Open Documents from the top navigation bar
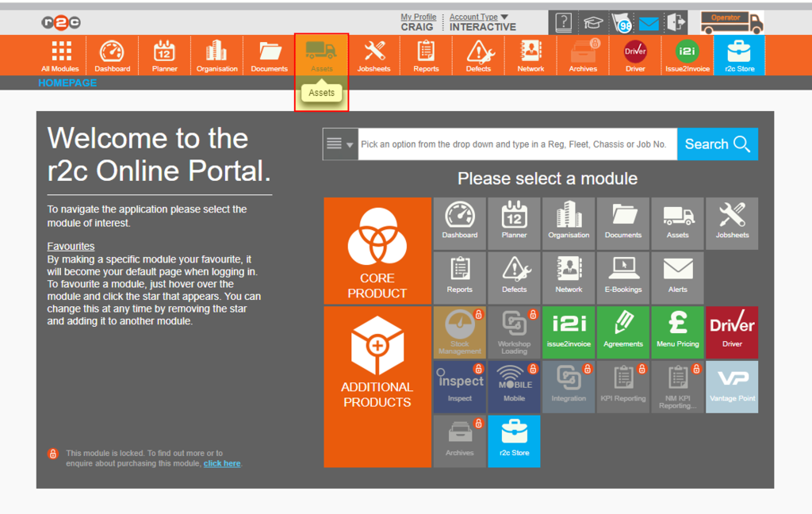 [270, 56]
